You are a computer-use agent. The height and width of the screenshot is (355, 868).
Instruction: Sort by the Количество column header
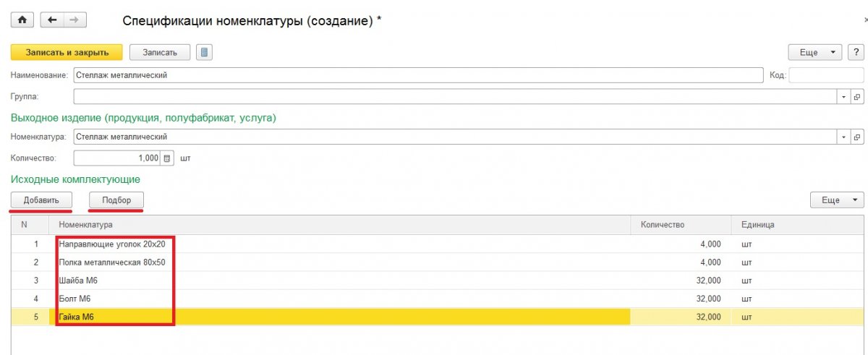pos(662,225)
